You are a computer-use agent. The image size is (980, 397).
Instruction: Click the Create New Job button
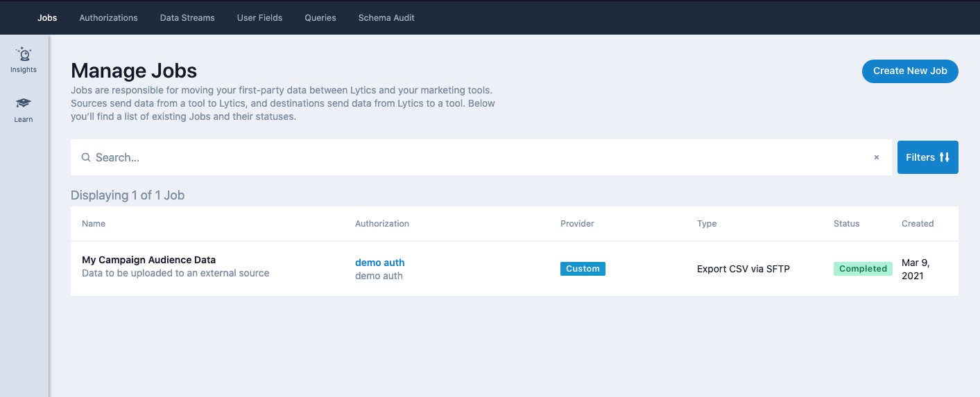tap(910, 71)
